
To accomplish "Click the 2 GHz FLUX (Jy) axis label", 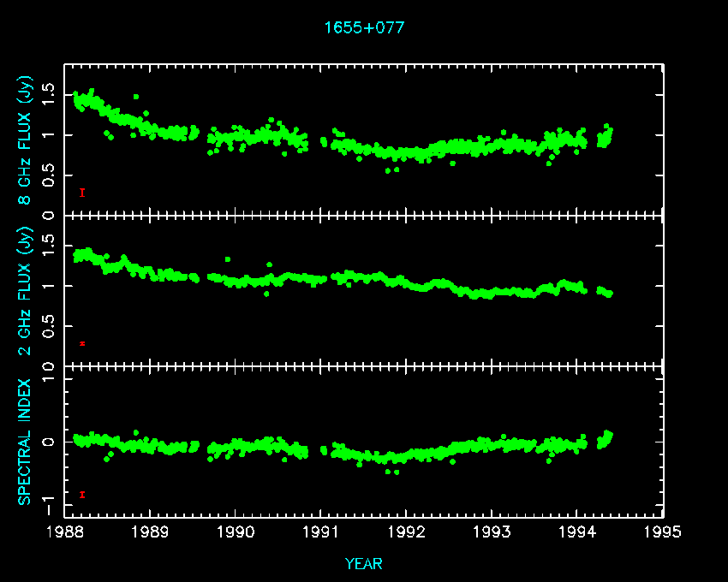I will tap(26, 291).
